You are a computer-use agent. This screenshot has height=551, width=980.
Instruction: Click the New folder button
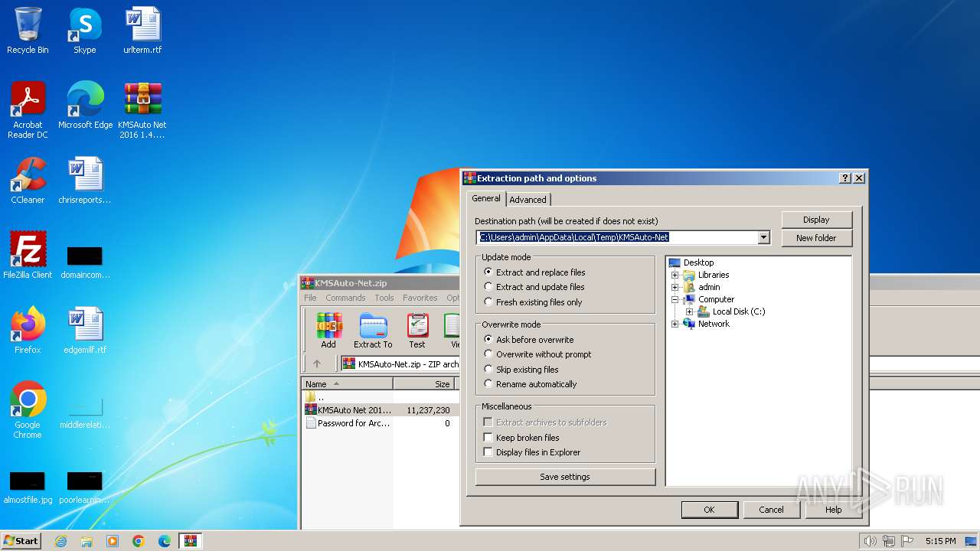[816, 238]
